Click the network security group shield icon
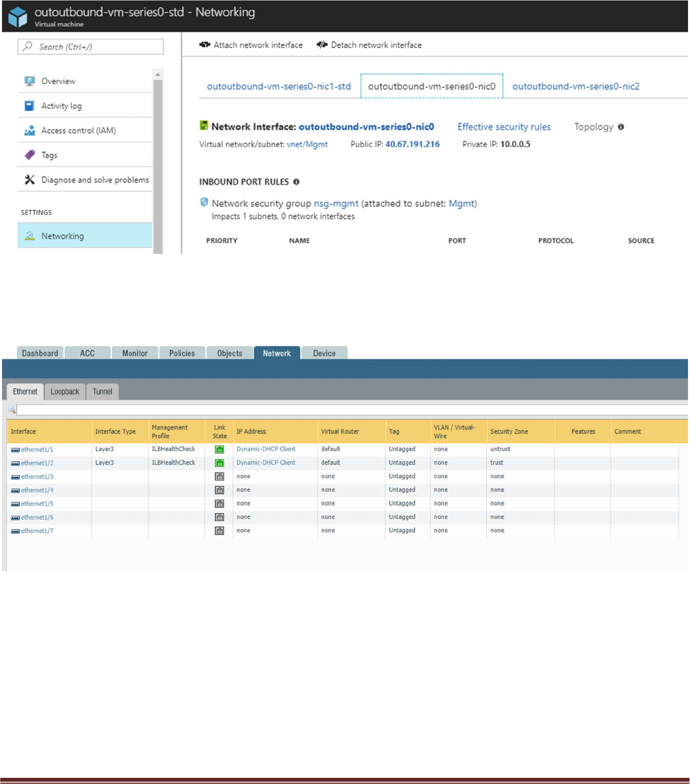Image resolution: width=690 pixels, height=784 pixels. tap(204, 202)
